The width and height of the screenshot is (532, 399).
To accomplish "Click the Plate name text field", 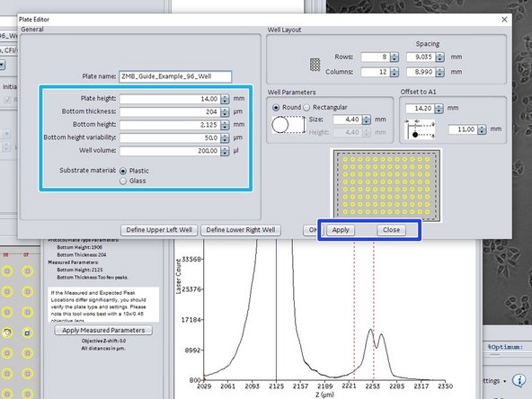I will (x=175, y=76).
